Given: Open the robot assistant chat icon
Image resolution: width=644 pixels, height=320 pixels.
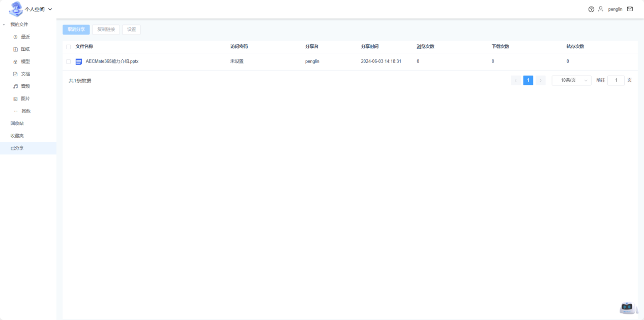Looking at the screenshot, I should coord(628,307).
